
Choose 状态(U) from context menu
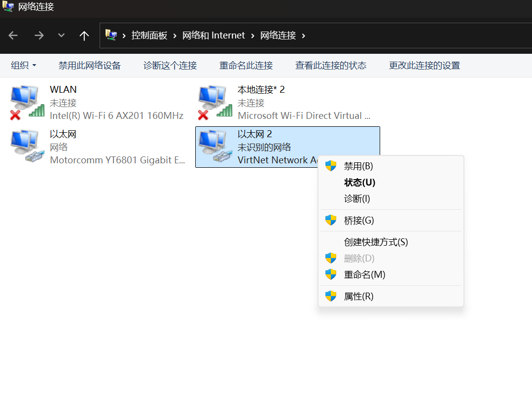coord(391,183)
